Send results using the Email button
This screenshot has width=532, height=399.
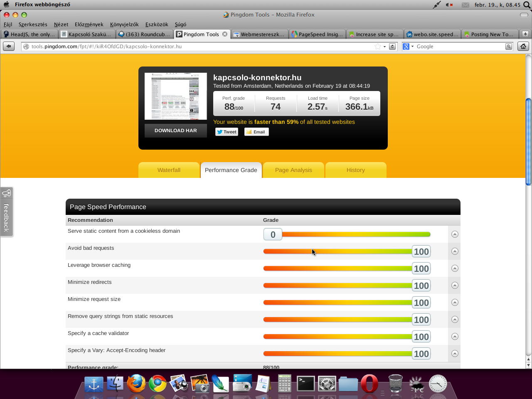click(256, 132)
